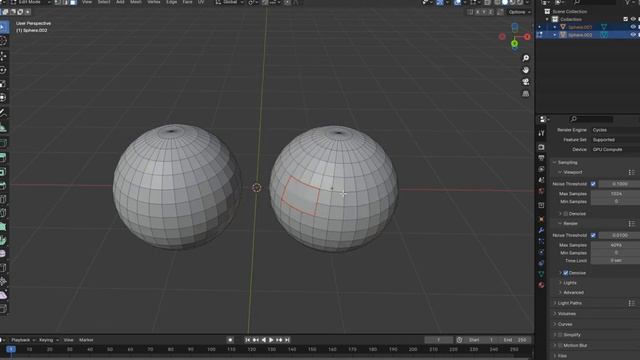Open the viewport Options button
Screen dimensions: 640x360
[519, 12]
